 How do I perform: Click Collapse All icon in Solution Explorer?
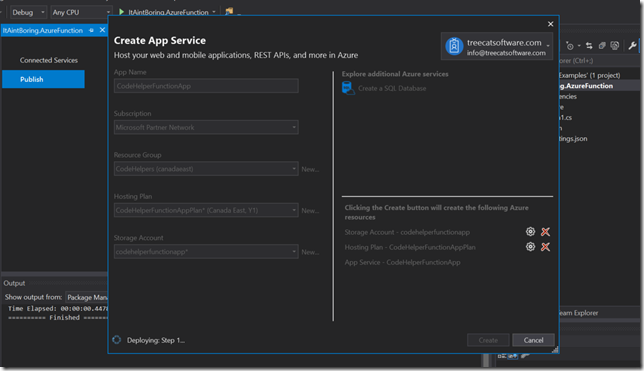[x=602, y=46]
